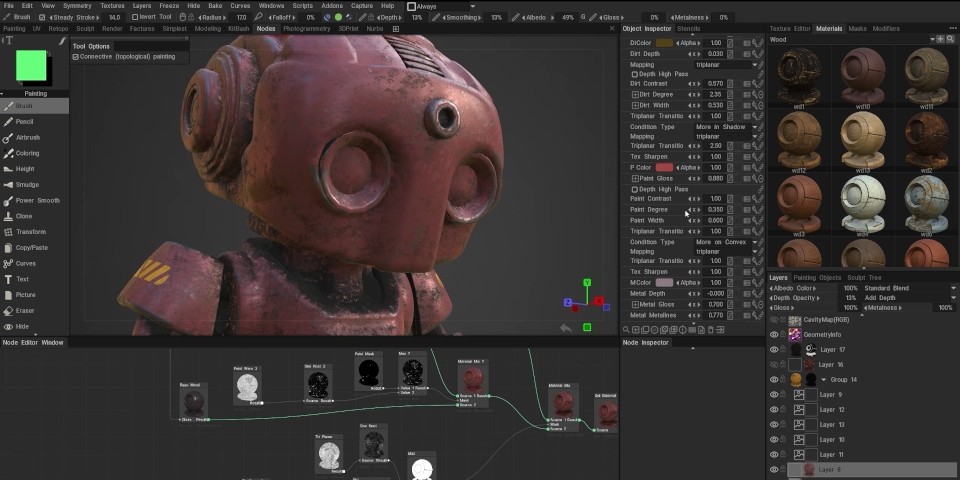Hide Layer 9 with eye icon
Viewport: 960px width, 480px height.
pyautogui.click(x=774, y=395)
